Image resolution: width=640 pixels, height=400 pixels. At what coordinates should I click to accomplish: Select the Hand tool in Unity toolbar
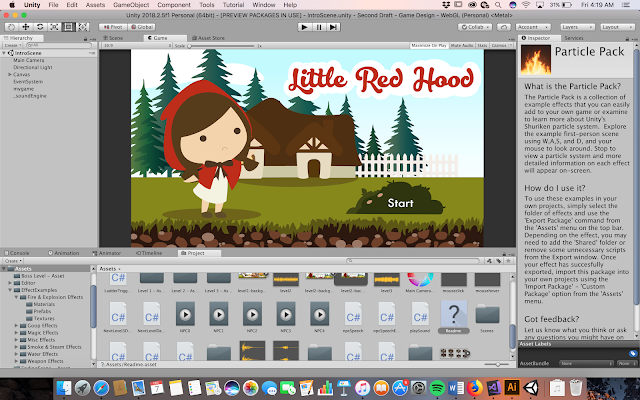click(11, 27)
